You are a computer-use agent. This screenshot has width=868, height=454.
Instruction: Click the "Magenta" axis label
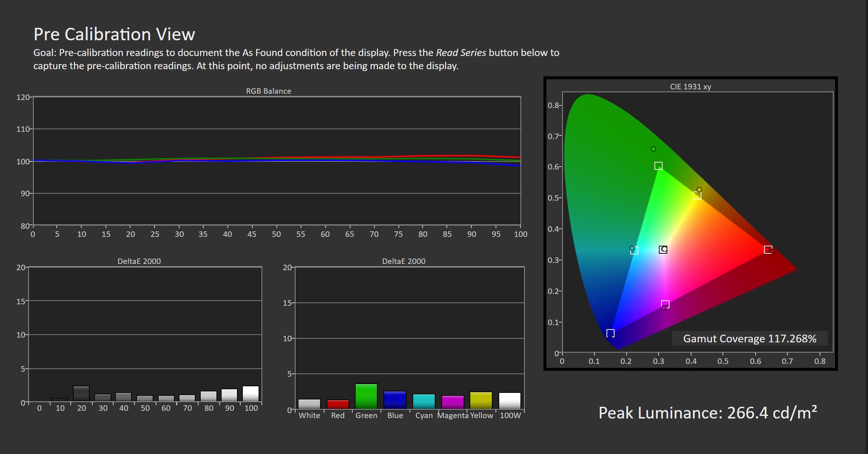453,416
